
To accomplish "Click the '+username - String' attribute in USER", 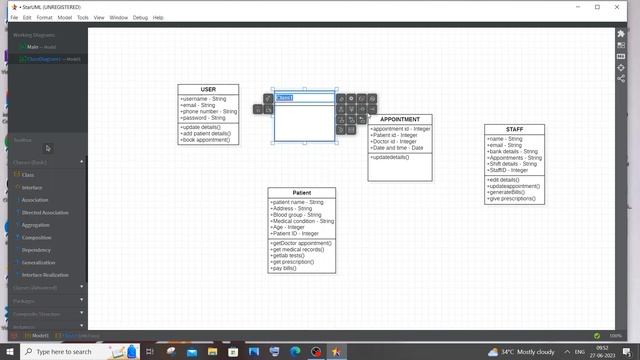I will coord(203,99).
